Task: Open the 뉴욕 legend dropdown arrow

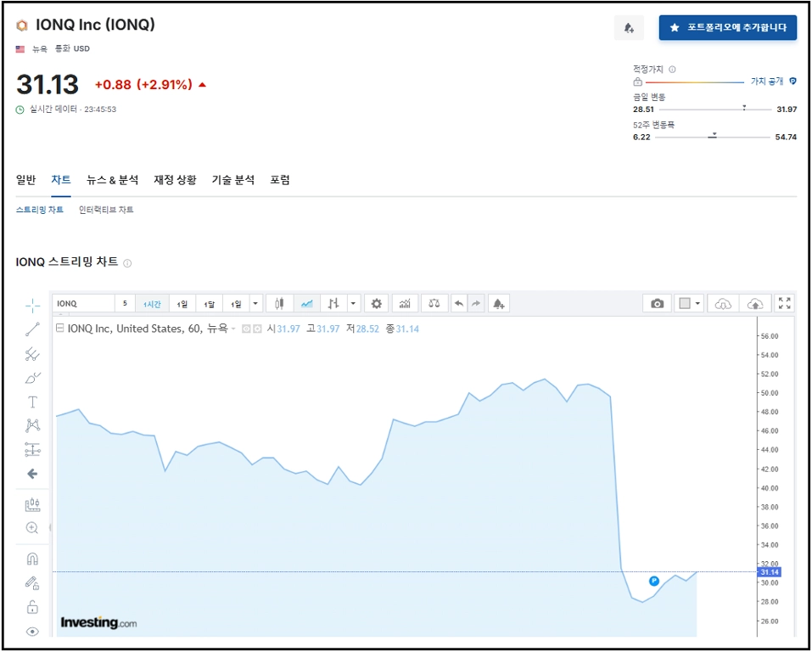Action: click(x=233, y=329)
